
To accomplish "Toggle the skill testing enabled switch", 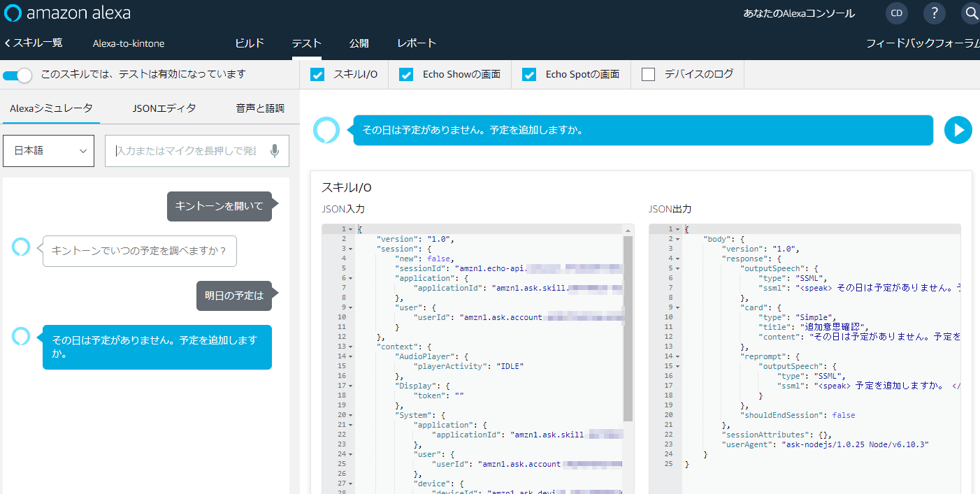I will [17, 75].
